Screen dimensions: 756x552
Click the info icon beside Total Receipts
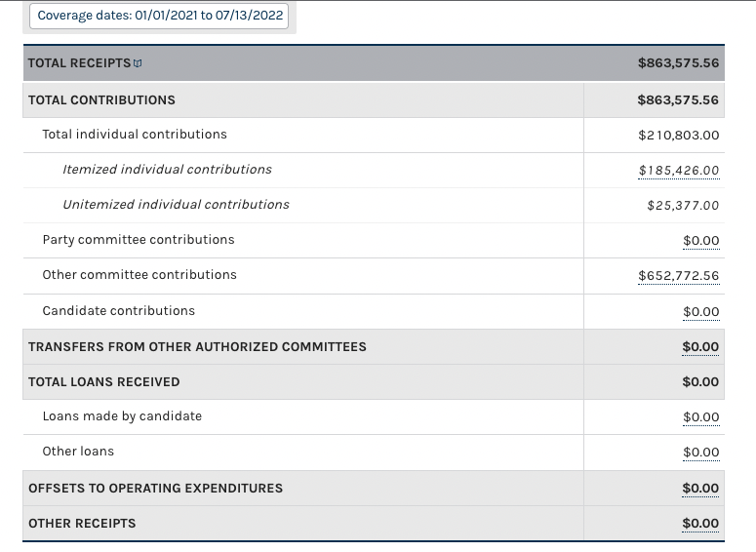coord(138,63)
